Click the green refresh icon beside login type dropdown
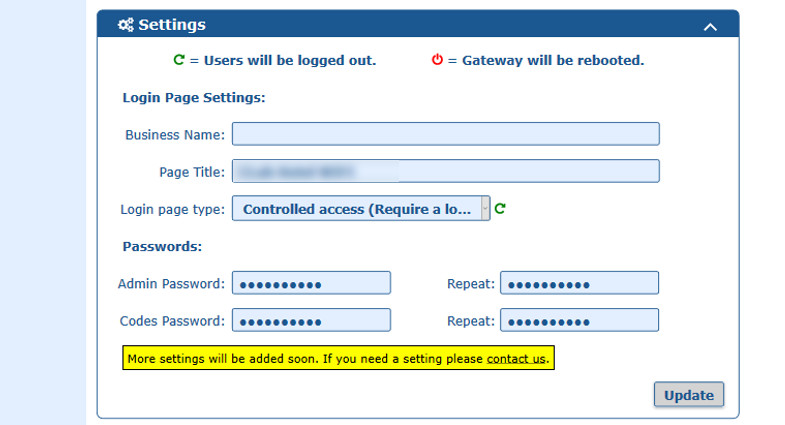The width and height of the screenshot is (785, 425). [501, 209]
